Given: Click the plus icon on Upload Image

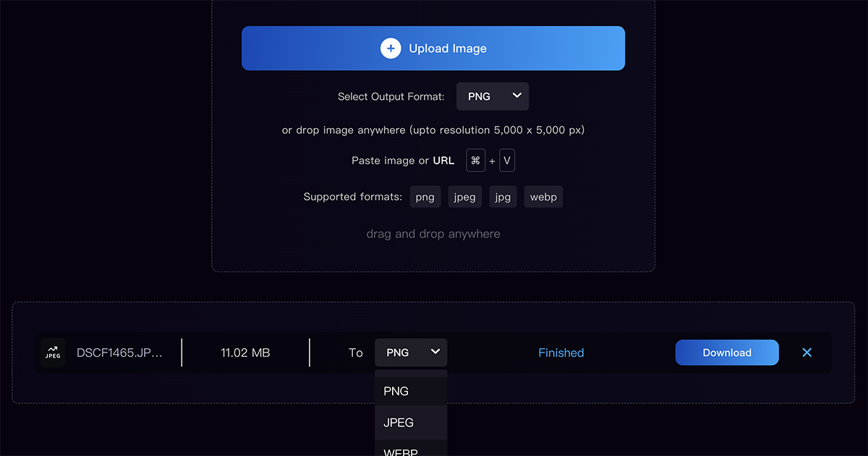Looking at the screenshot, I should pyautogui.click(x=391, y=48).
